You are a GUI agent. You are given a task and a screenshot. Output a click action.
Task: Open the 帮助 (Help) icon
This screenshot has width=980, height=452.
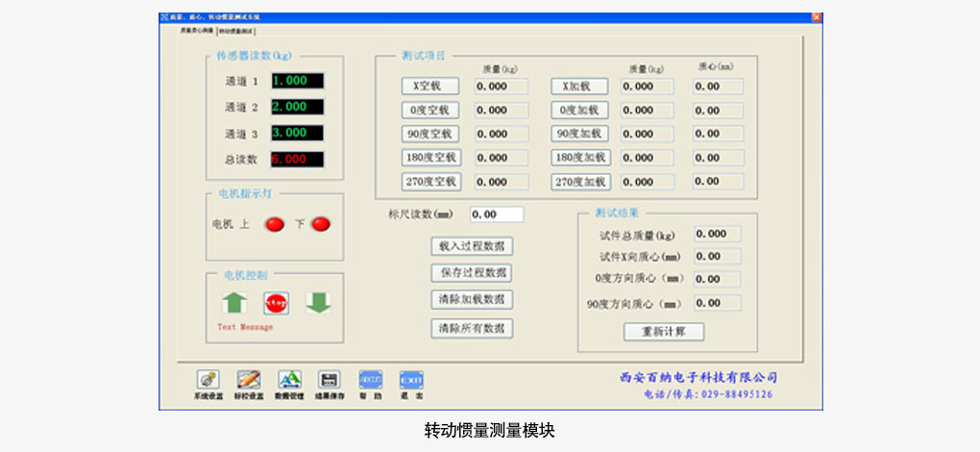tap(370, 380)
